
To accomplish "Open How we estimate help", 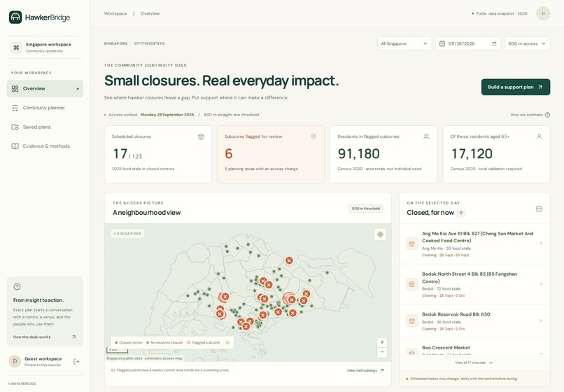I will click(x=530, y=115).
